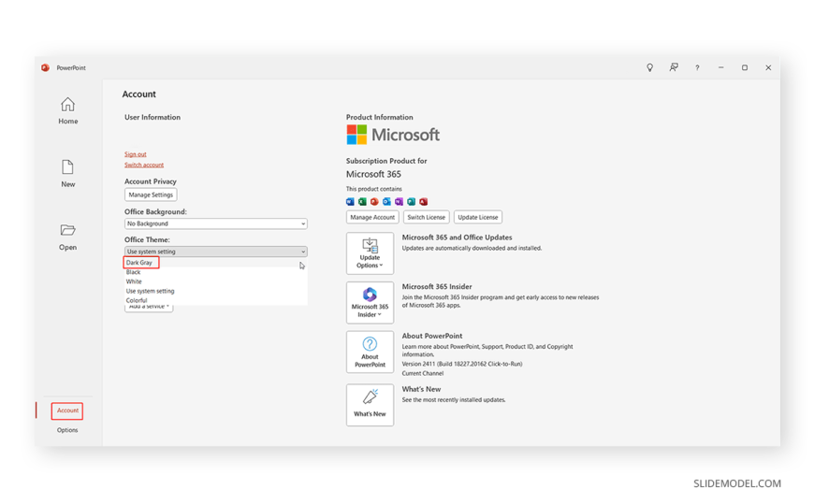
Task: Click Manage Account button
Action: pos(372,217)
